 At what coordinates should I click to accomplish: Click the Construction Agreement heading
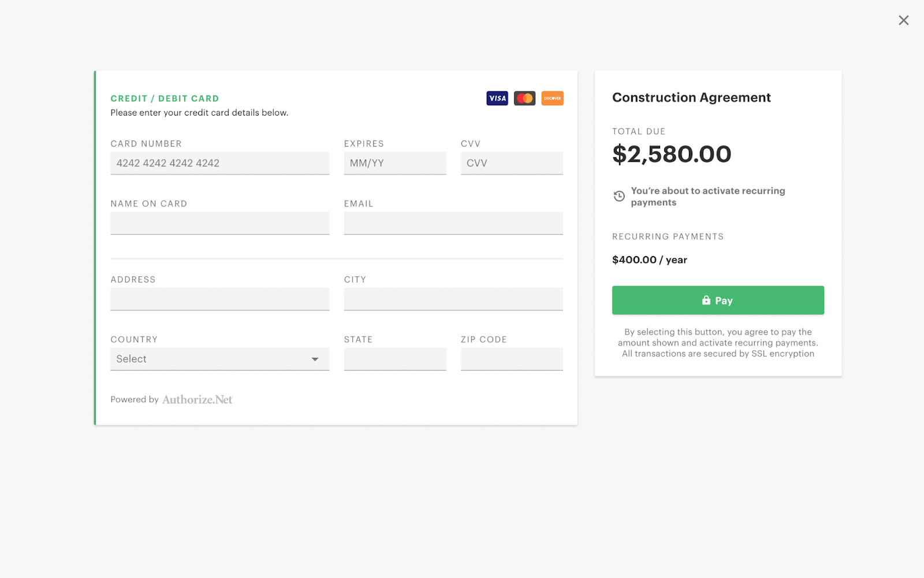pos(691,98)
